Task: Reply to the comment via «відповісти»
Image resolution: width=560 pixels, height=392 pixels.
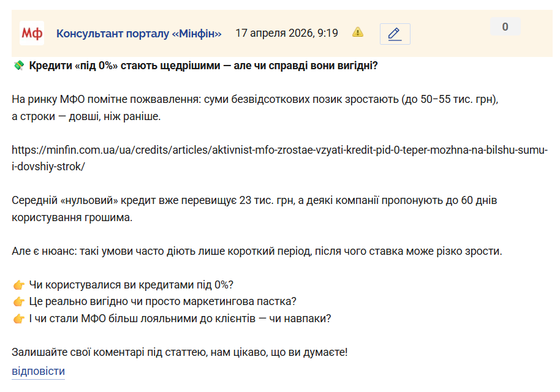Action: coord(38,371)
